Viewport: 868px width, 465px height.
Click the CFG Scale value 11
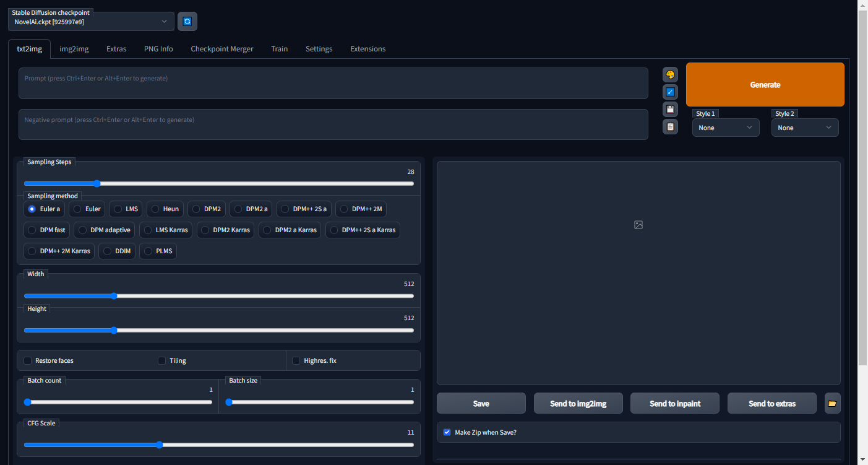[x=411, y=433]
